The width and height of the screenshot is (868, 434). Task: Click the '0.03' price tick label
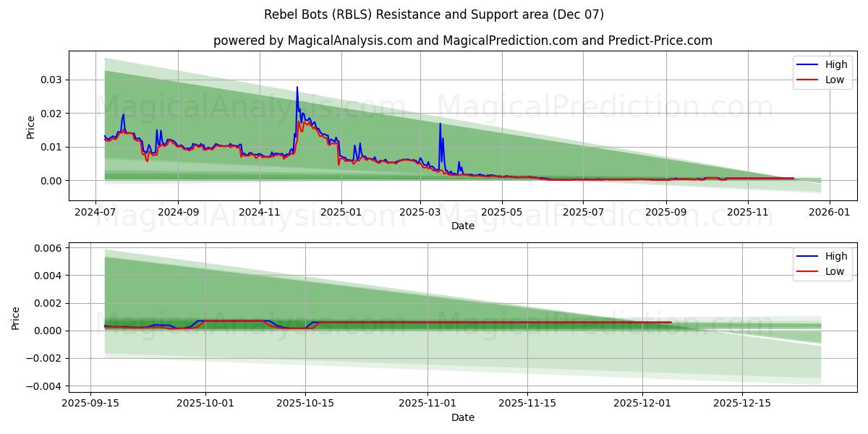(53, 80)
